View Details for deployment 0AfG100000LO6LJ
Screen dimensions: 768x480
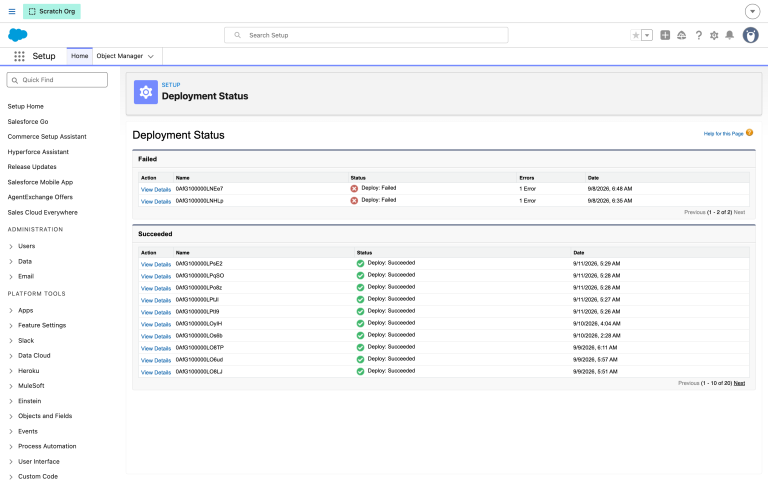tap(156, 372)
